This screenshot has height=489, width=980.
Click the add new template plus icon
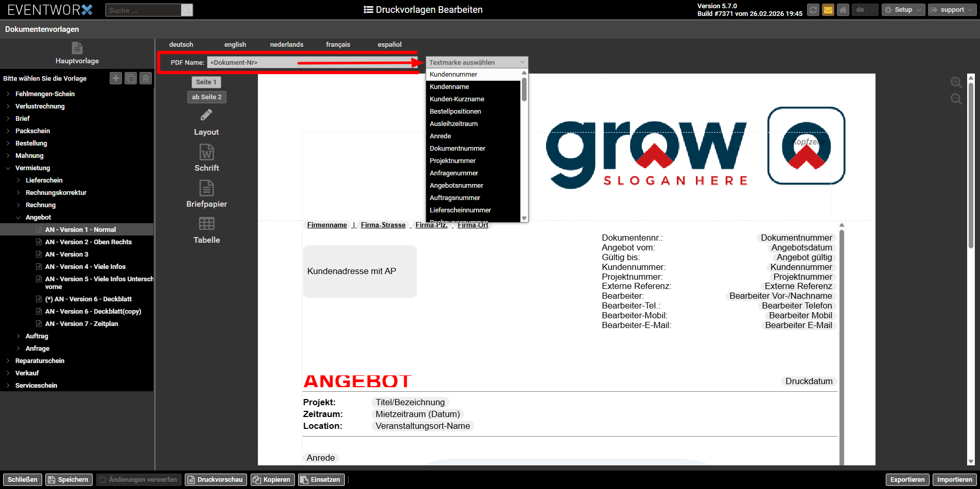coord(116,78)
